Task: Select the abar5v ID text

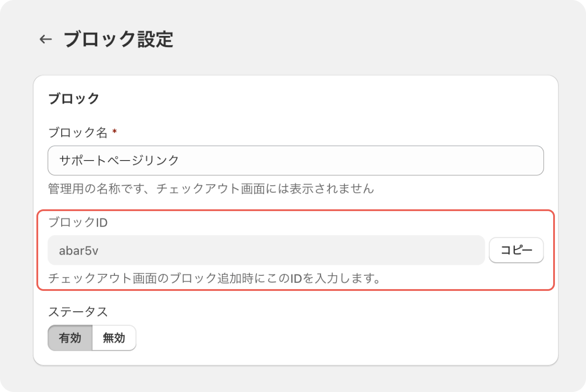Action: click(79, 251)
